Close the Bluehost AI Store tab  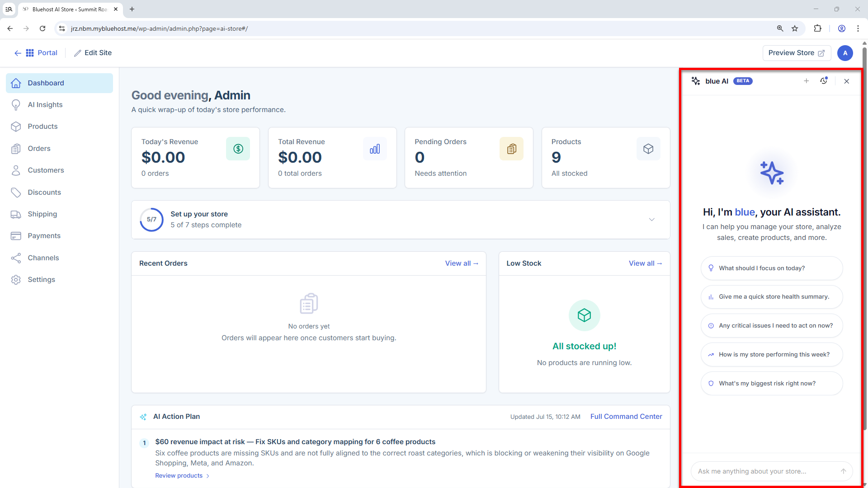point(116,9)
